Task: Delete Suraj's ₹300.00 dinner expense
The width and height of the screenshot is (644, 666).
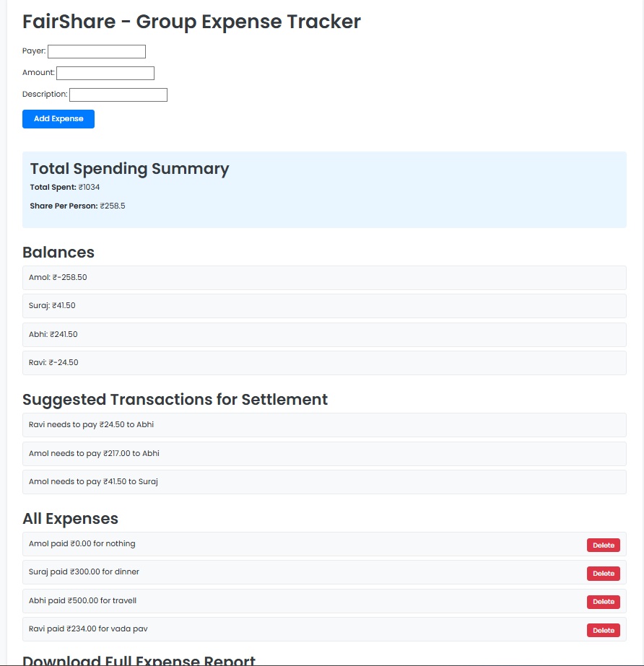Action: (x=604, y=573)
